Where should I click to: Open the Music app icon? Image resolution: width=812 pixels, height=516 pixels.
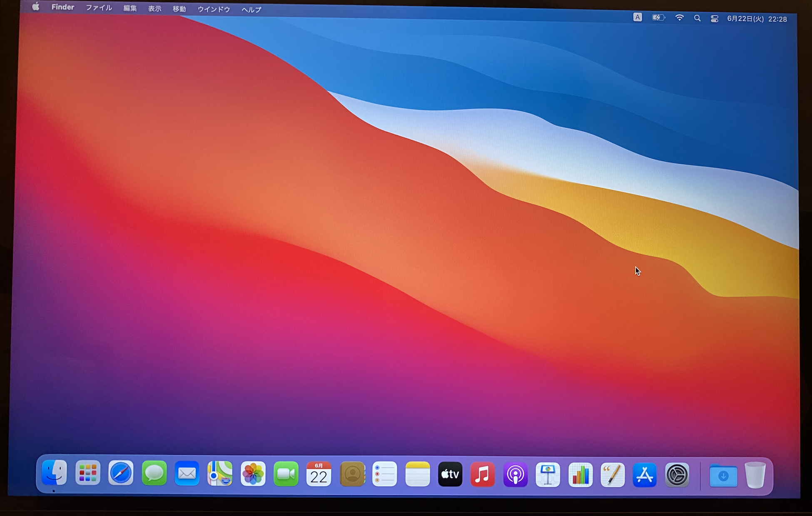482,475
